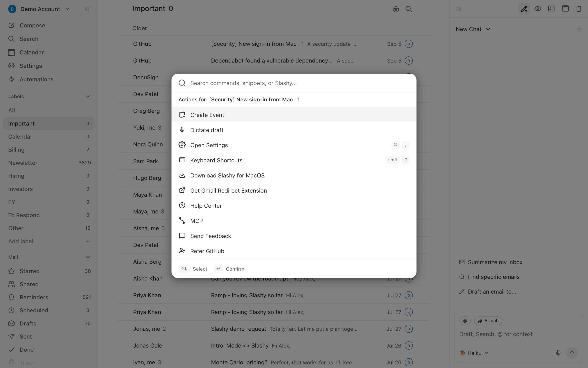
Task: Open the New Chat dropdown
Action: (x=473, y=29)
